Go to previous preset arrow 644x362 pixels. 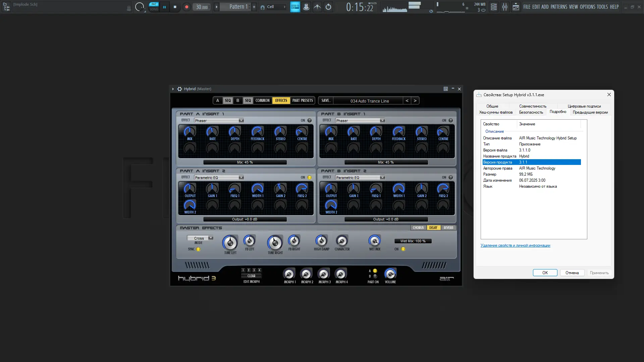tap(407, 101)
